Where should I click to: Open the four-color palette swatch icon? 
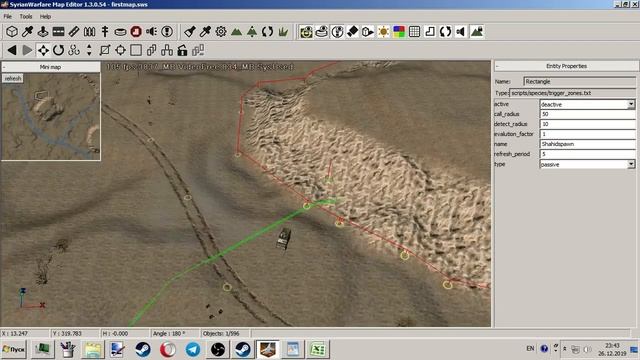point(399,31)
